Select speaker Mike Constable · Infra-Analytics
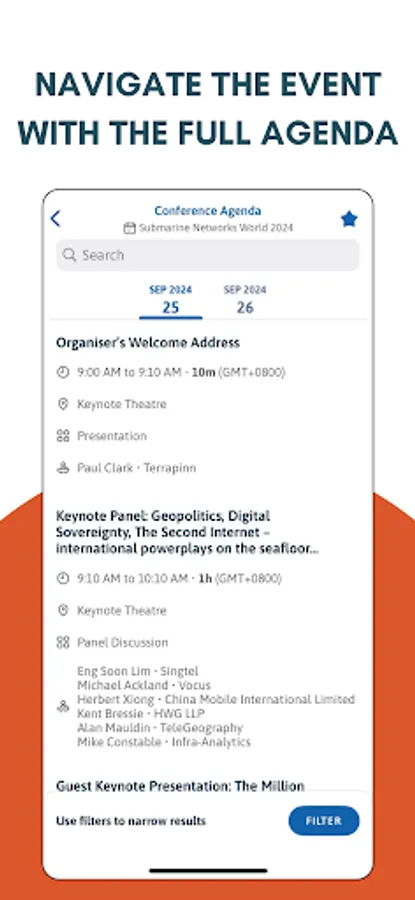 tap(164, 742)
